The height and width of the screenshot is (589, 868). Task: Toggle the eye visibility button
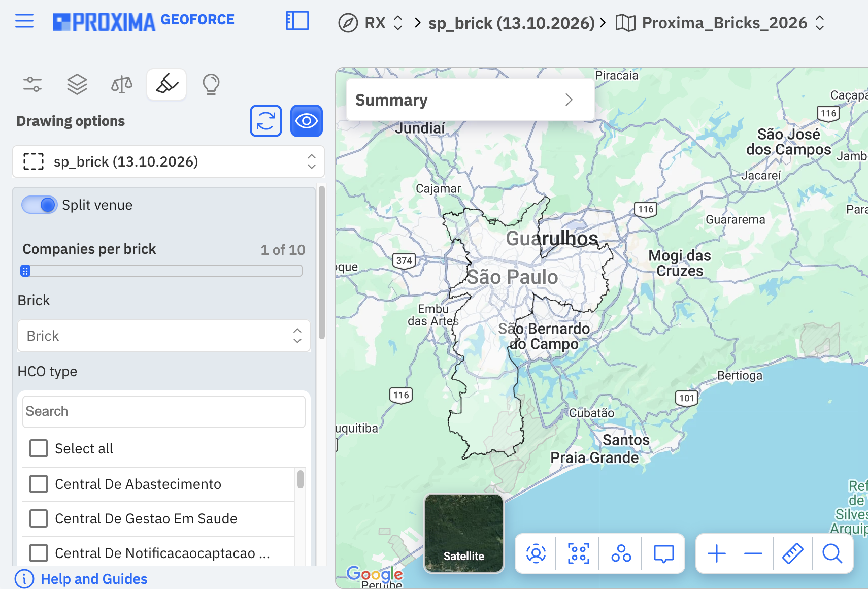307,121
